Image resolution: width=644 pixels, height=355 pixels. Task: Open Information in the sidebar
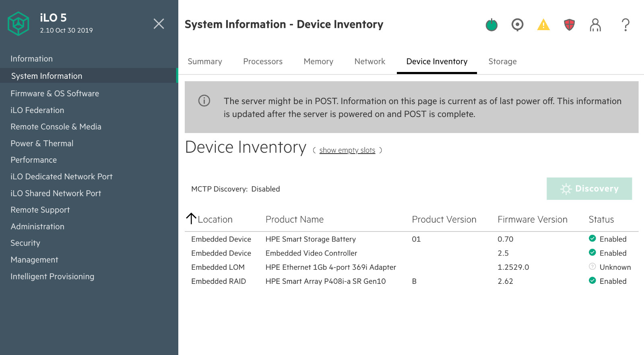click(x=31, y=59)
